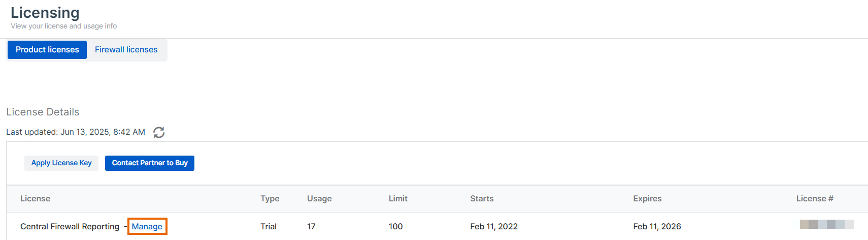The width and height of the screenshot is (868, 240).
Task: Click the Usage column header
Action: coord(319,199)
